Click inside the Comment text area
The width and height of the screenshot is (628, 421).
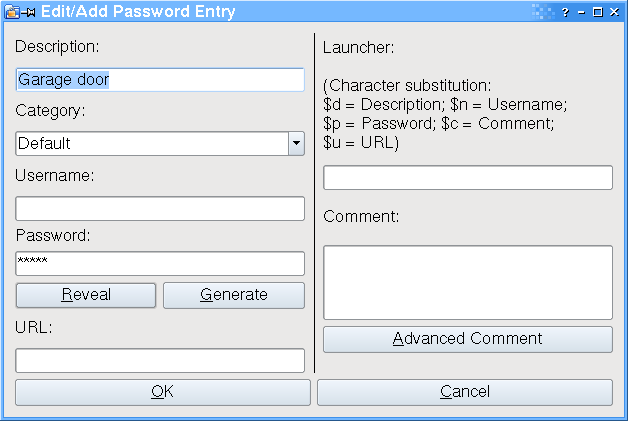click(468, 282)
